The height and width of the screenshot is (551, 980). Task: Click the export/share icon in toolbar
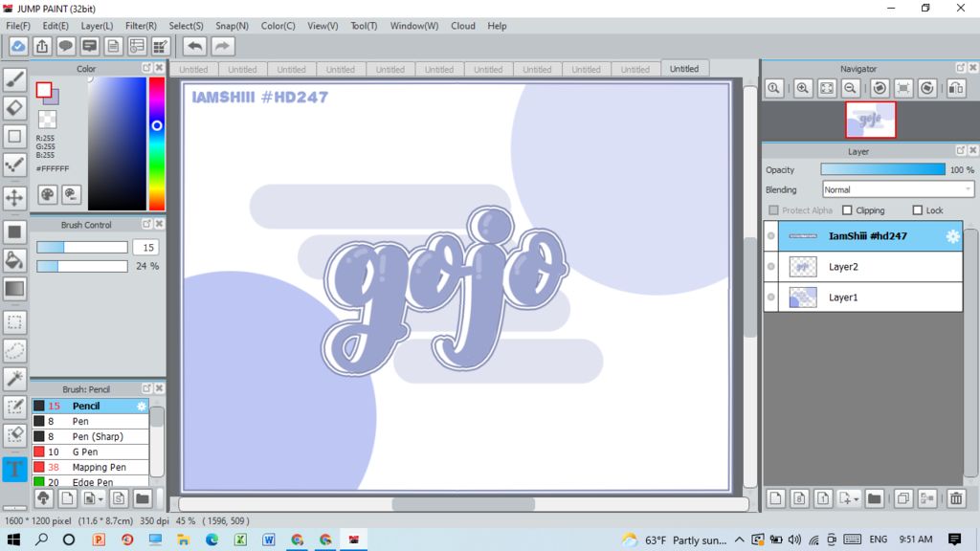click(42, 46)
